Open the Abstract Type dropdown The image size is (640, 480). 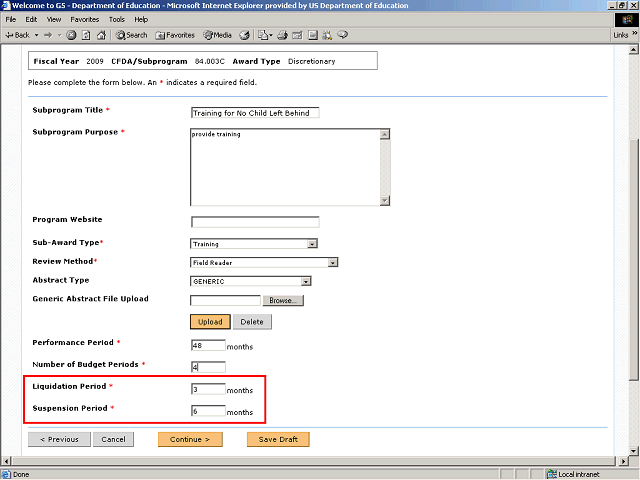pyautogui.click(x=251, y=281)
